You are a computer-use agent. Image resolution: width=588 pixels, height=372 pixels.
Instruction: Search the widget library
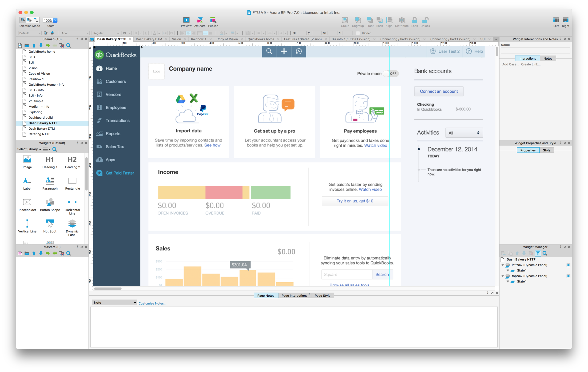[55, 149]
